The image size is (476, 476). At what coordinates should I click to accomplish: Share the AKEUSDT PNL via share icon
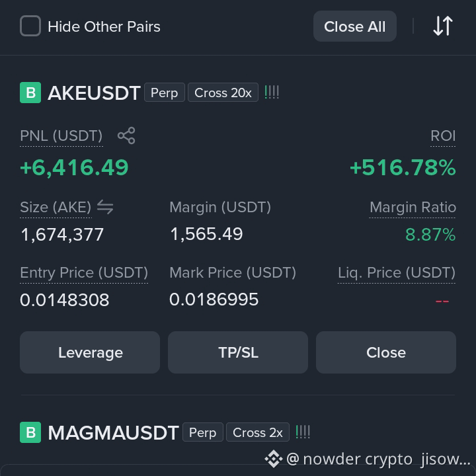pos(126,136)
